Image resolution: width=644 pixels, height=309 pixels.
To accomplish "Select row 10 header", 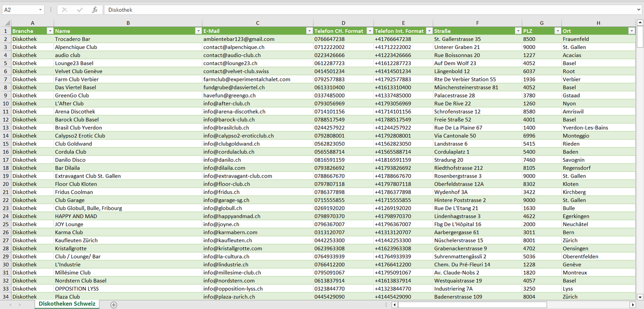I will coord(6,103).
